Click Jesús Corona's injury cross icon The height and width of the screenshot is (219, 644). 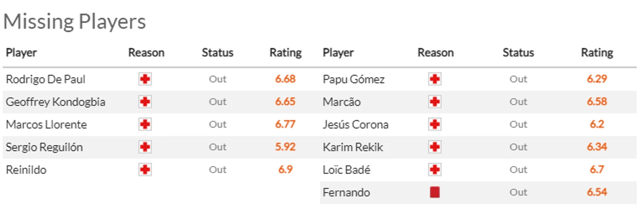[x=435, y=125]
